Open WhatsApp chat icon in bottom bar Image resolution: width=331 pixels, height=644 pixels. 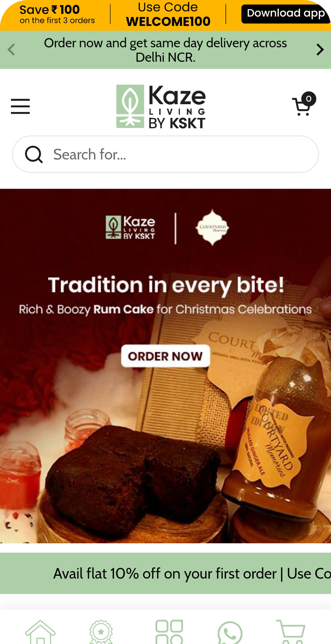[230, 633]
